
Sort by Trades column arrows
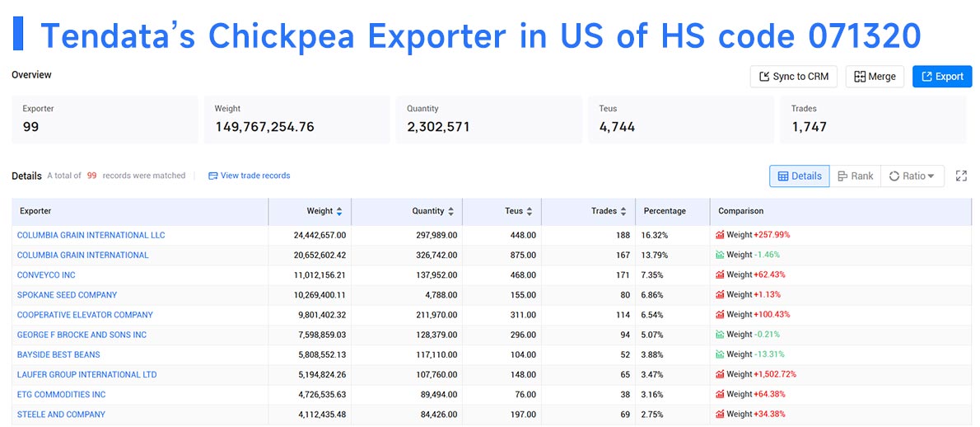pos(623,211)
